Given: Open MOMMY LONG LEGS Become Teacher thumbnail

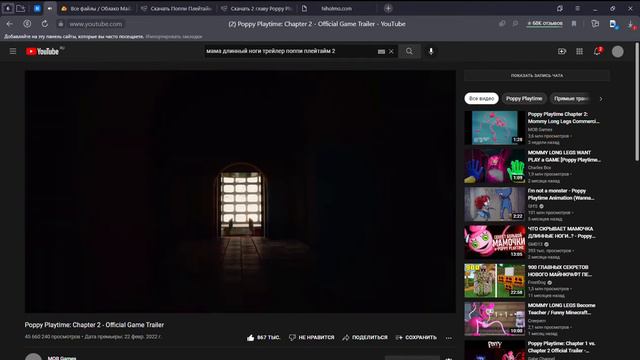Looking at the screenshot, I should point(494,318).
